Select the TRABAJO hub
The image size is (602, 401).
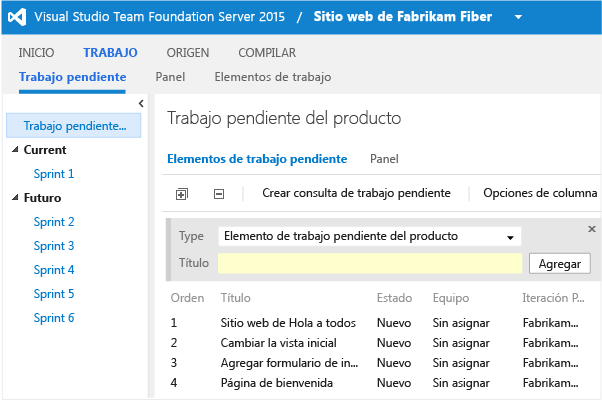110,53
